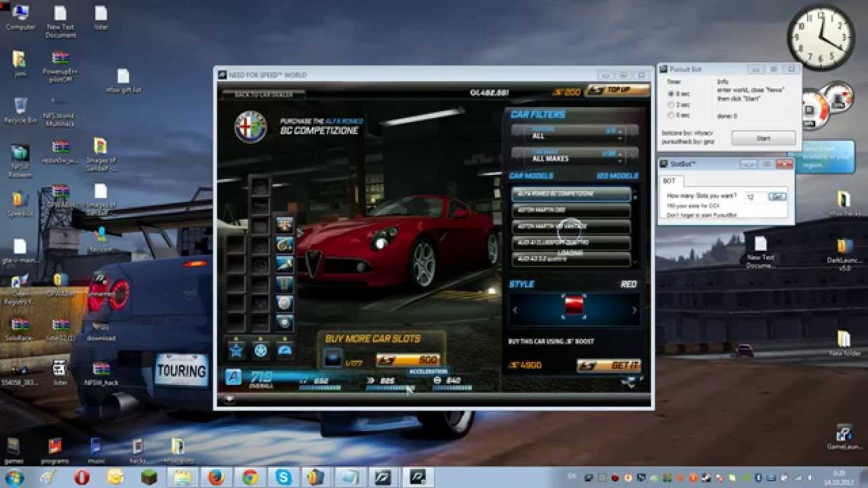Viewport: 868px width, 488px height.
Task: Click Back to Car Dealer
Action: (263, 95)
